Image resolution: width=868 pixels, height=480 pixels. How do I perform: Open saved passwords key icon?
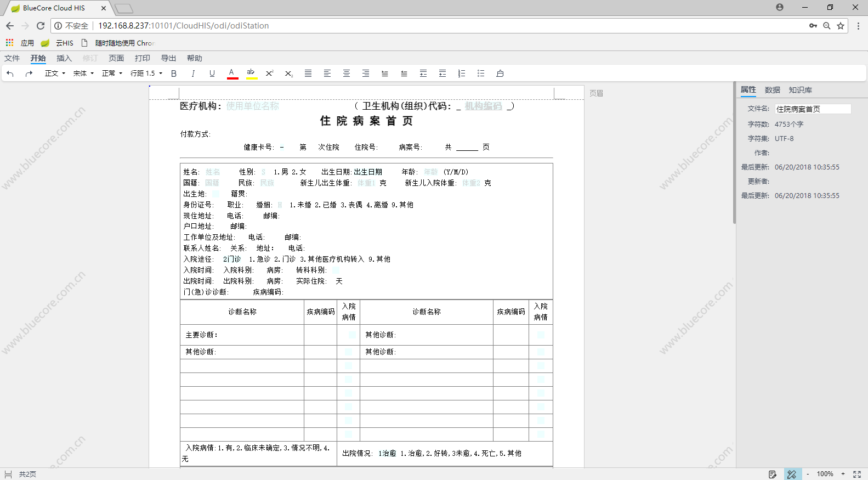(813, 26)
